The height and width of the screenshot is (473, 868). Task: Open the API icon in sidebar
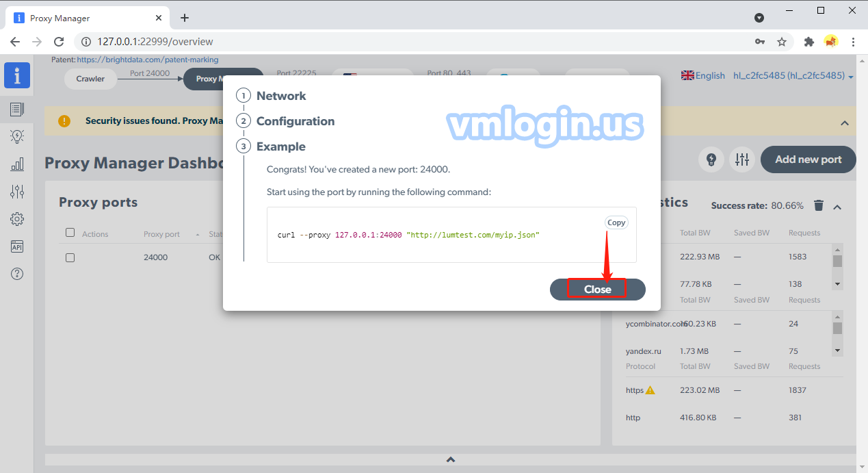[17, 246]
